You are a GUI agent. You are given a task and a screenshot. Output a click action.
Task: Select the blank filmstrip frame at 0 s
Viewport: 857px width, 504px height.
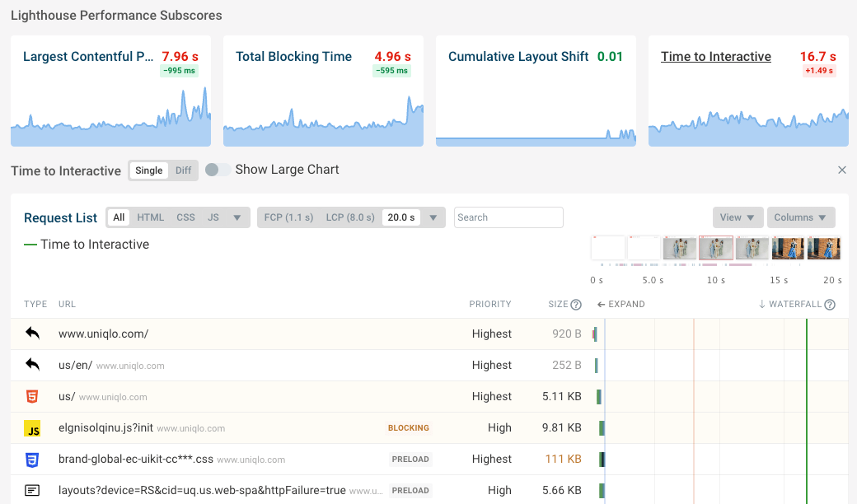608,248
